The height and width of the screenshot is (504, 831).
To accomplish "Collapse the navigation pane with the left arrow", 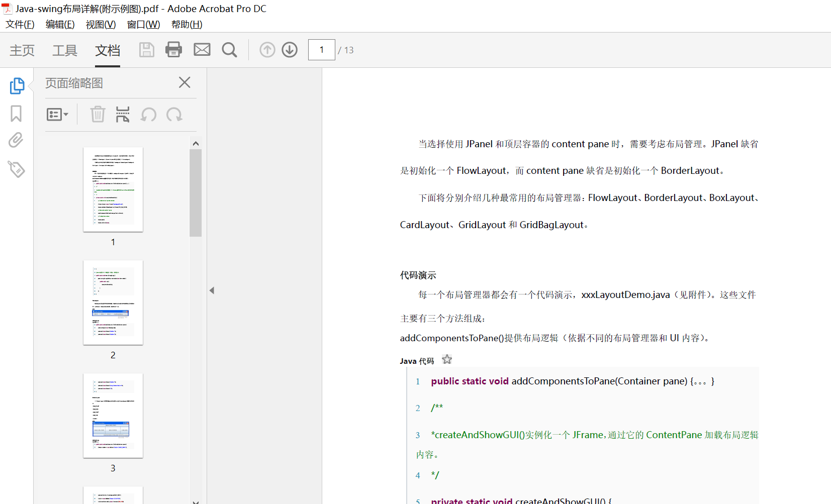I will (212, 290).
